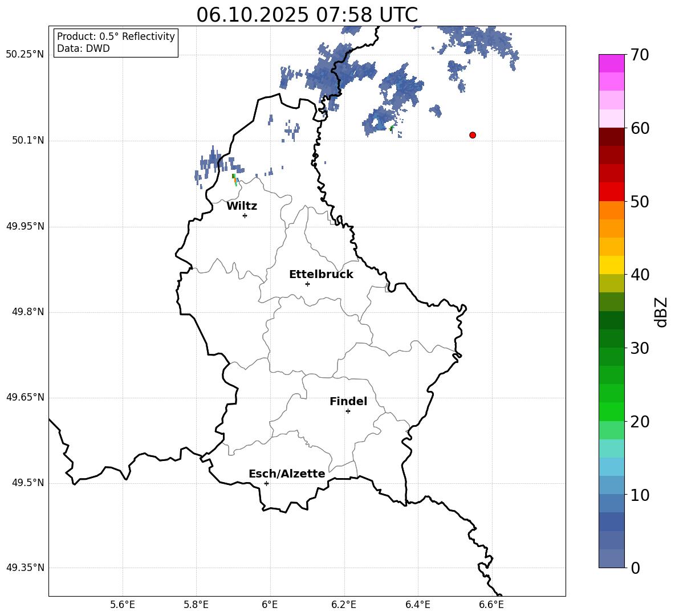Click the Findel station cross marker
Image resolution: width=675 pixels, height=616 pixels.
pos(348,411)
